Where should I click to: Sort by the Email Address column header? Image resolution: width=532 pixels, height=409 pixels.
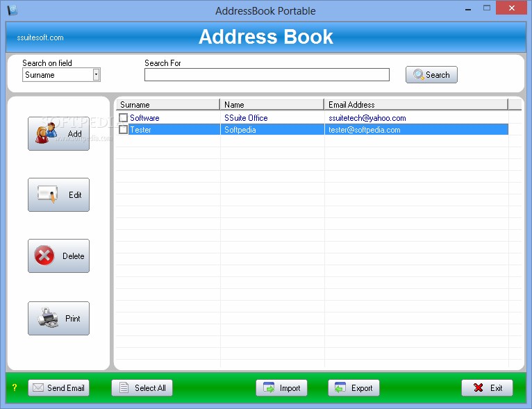pyautogui.click(x=416, y=104)
